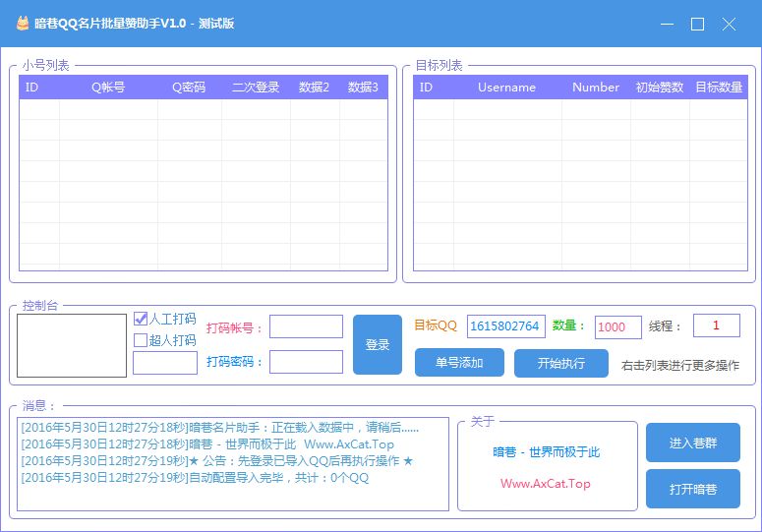Enable the 人工打码 checkbox
This screenshot has height=532, width=762.
(x=141, y=319)
